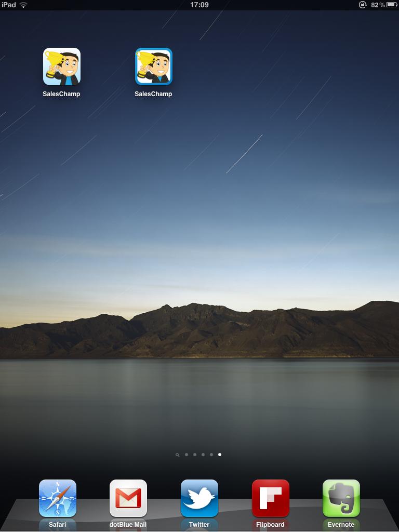The width and height of the screenshot is (399, 532).
Task: Open dotBlue Mail in the dock
Action: click(128, 498)
